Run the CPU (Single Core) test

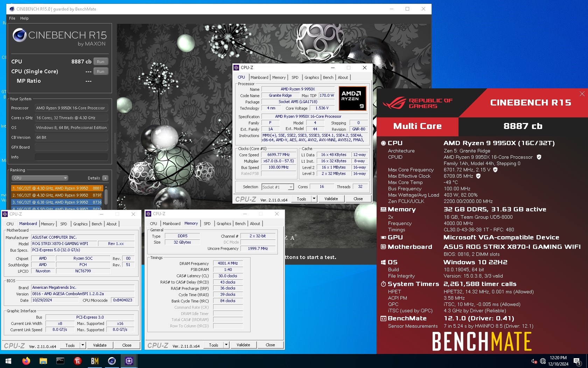(x=100, y=71)
